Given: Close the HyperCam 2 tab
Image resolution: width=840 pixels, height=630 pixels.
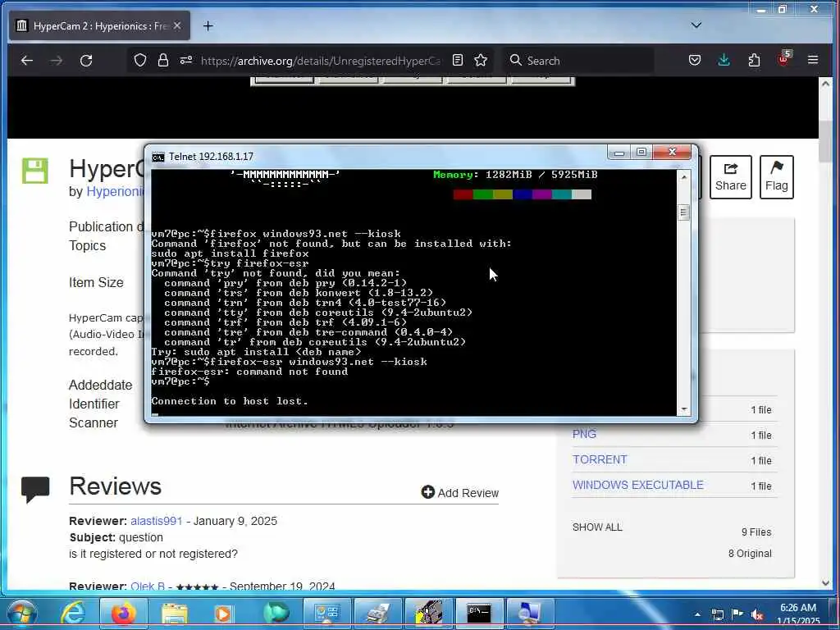Looking at the screenshot, I should coord(177,25).
